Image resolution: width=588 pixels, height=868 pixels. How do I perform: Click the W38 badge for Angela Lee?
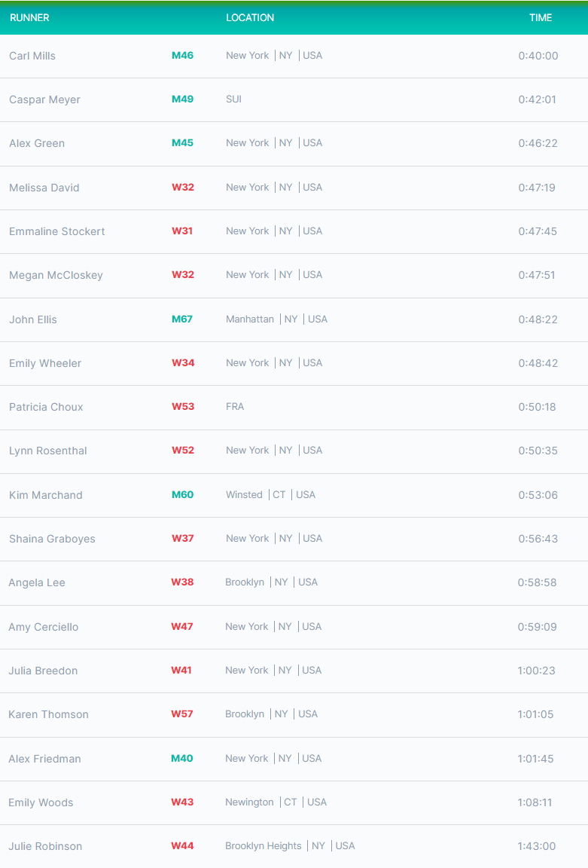coord(182,582)
